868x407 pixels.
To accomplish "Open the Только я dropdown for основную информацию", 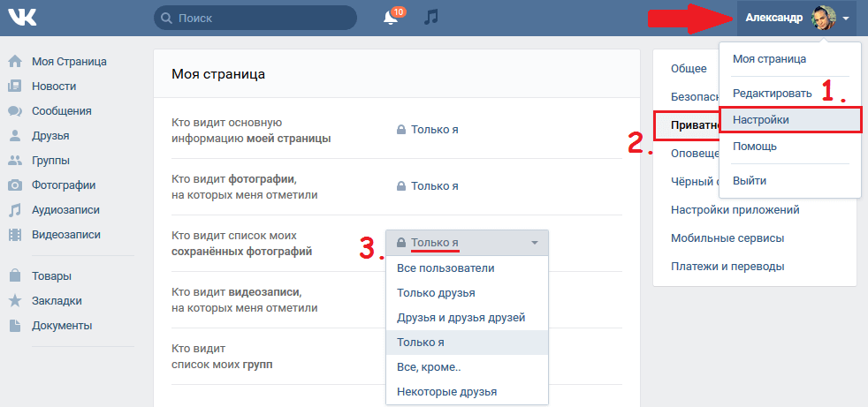I will point(428,130).
